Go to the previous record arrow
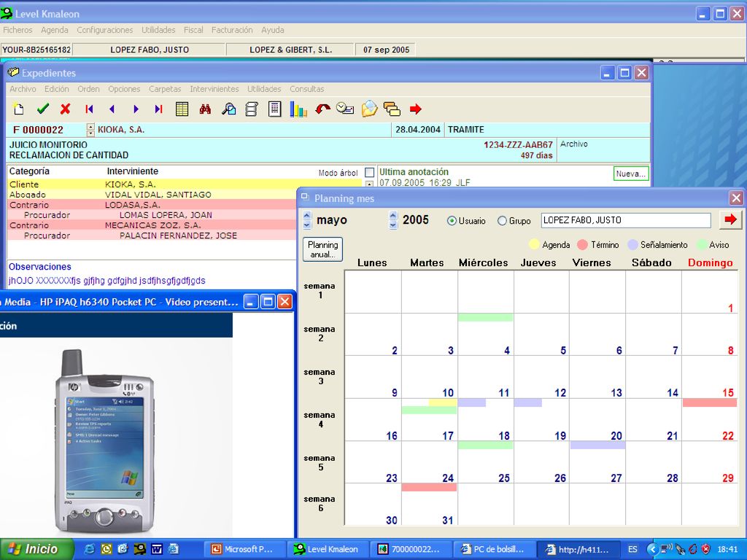The height and width of the screenshot is (560, 747). coord(112,109)
